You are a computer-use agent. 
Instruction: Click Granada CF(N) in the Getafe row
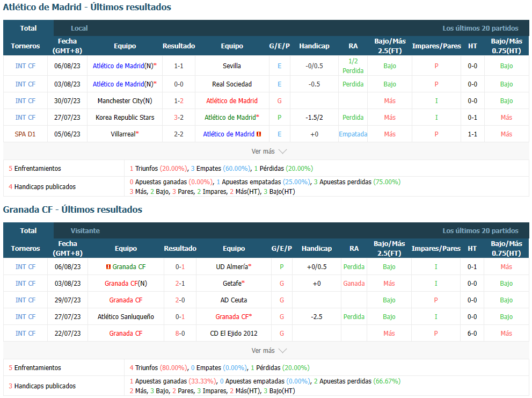(x=126, y=284)
